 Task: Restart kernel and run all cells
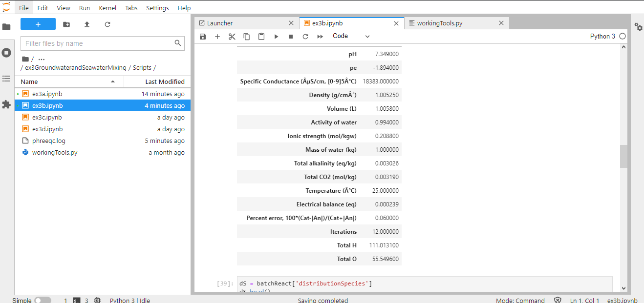(x=320, y=37)
